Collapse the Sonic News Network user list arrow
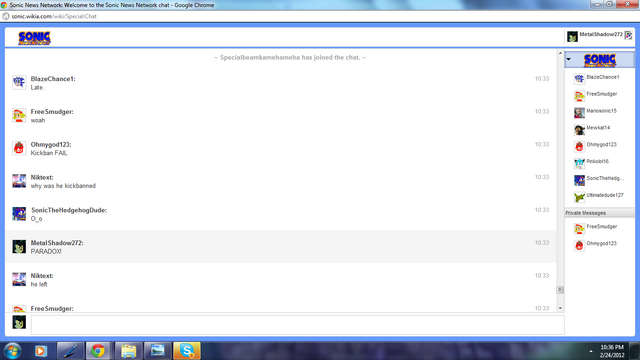Viewport: 640px width, 360px height. tap(569, 60)
